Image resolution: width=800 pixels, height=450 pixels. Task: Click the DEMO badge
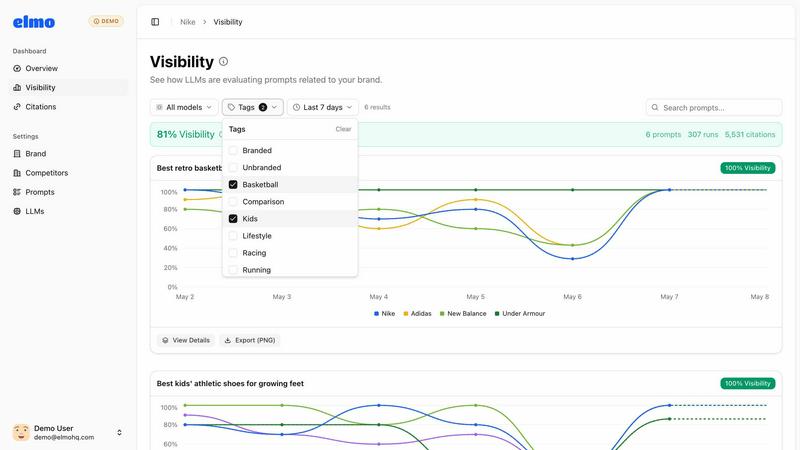106,21
